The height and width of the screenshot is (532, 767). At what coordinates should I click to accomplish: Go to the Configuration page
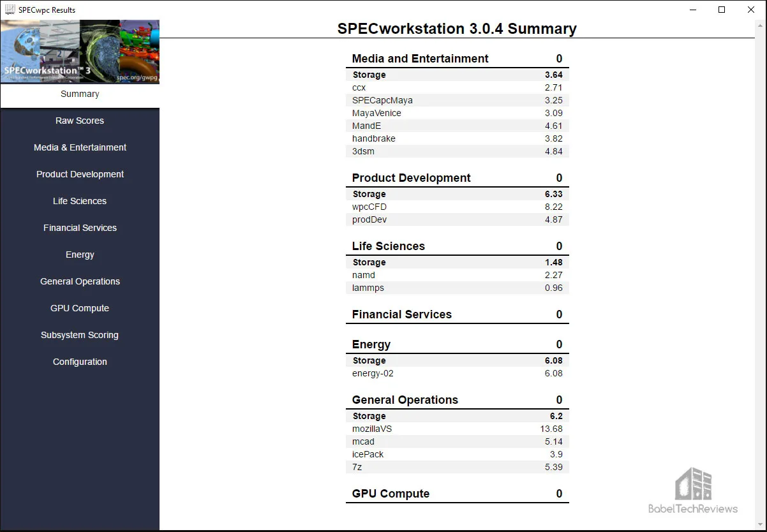pos(80,362)
